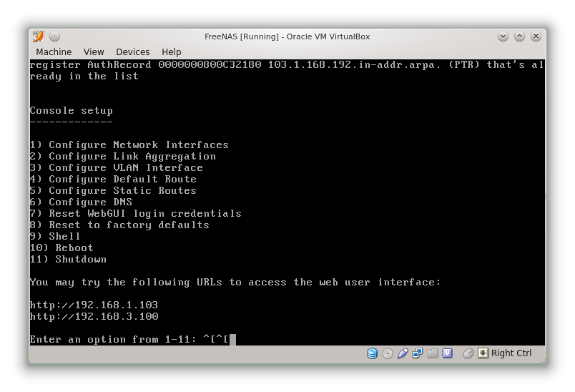The image size is (575, 392).
Task: Click the keyboard capture arrow icon
Action: click(483, 353)
